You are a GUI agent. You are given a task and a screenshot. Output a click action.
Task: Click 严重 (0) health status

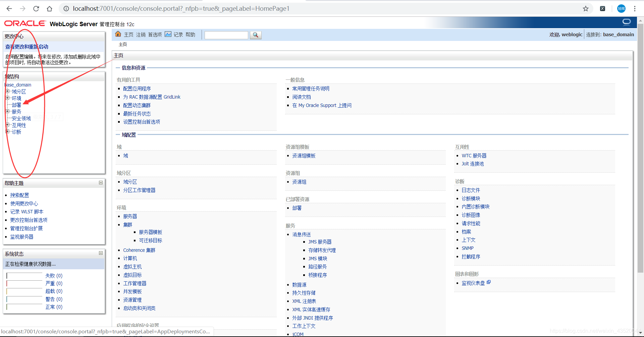(x=54, y=283)
